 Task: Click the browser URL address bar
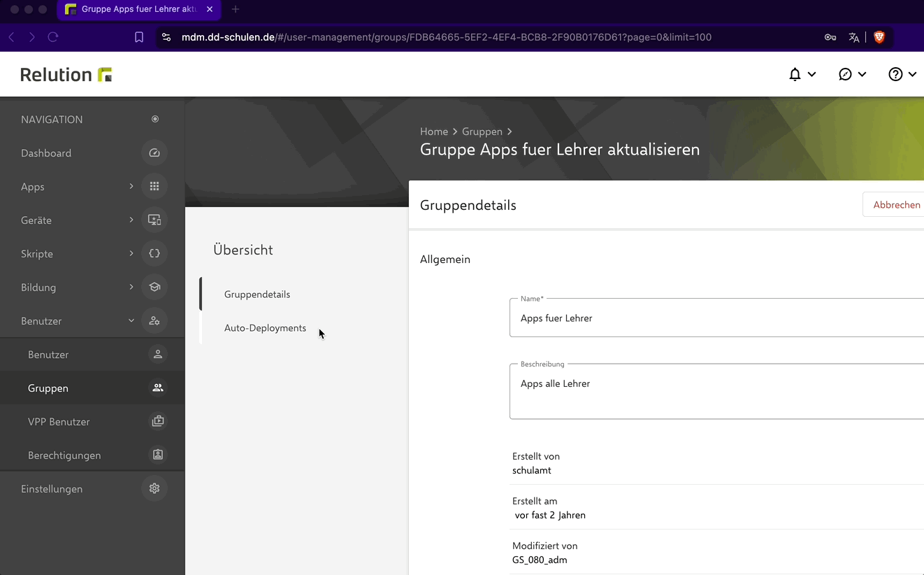[447, 38]
